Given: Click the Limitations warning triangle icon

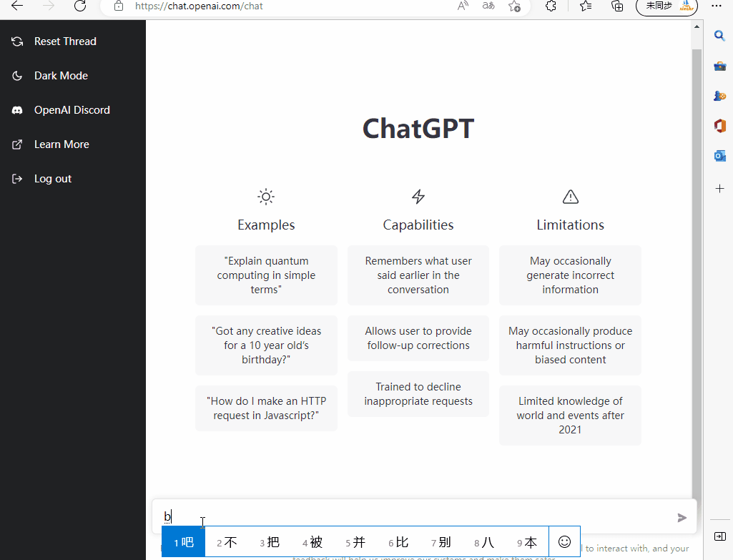Looking at the screenshot, I should [x=571, y=197].
